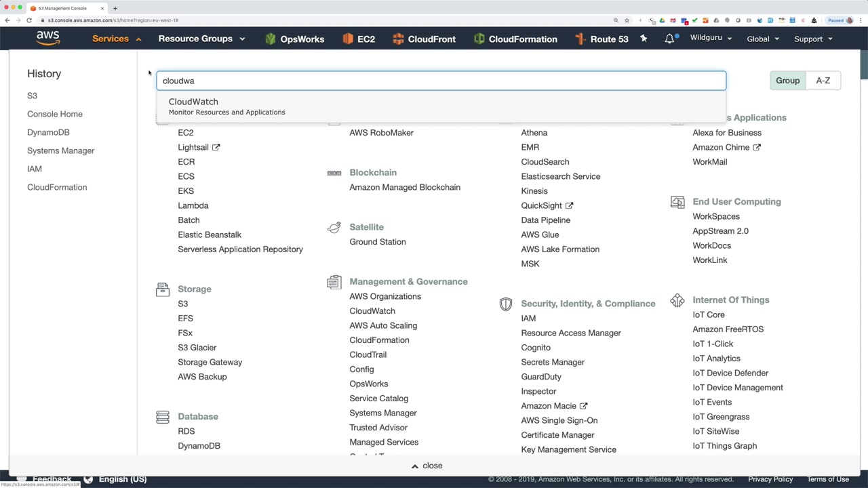Screen dimensions: 868x488
Task: Click the pin shortcuts icon
Action: click(644, 39)
